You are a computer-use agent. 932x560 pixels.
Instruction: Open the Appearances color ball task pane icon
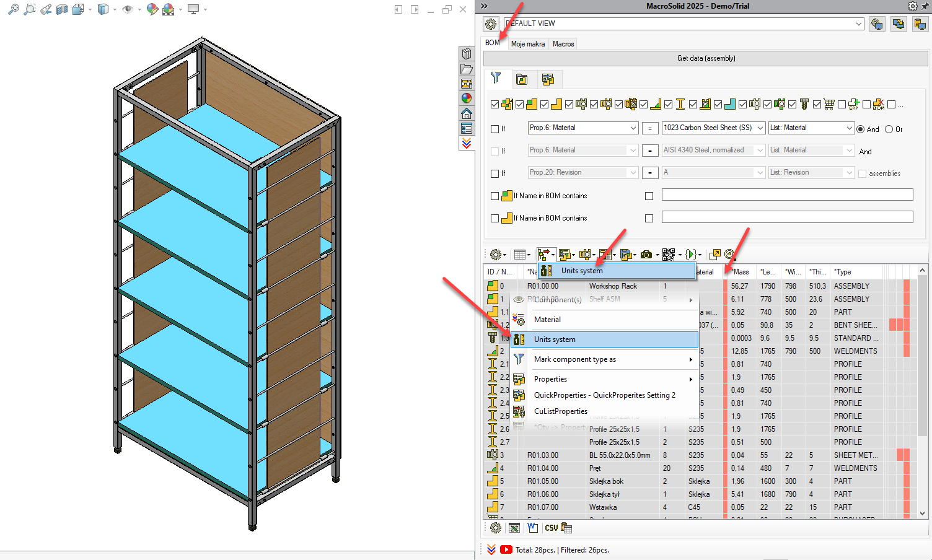tap(467, 98)
